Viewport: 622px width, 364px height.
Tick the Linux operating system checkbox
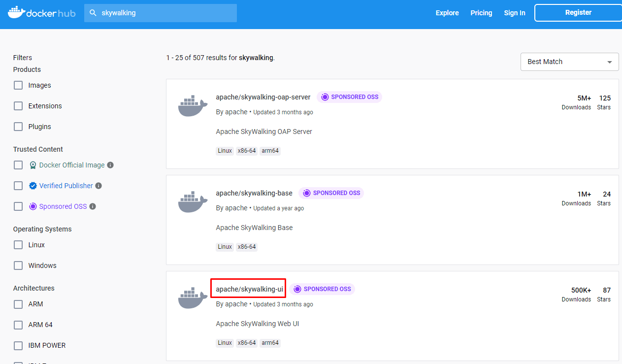coord(18,245)
